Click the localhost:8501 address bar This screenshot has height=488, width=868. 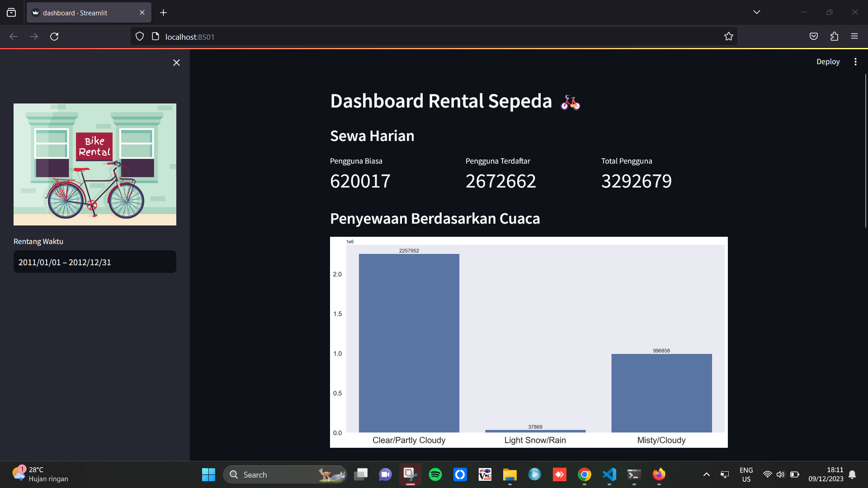click(407, 37)
